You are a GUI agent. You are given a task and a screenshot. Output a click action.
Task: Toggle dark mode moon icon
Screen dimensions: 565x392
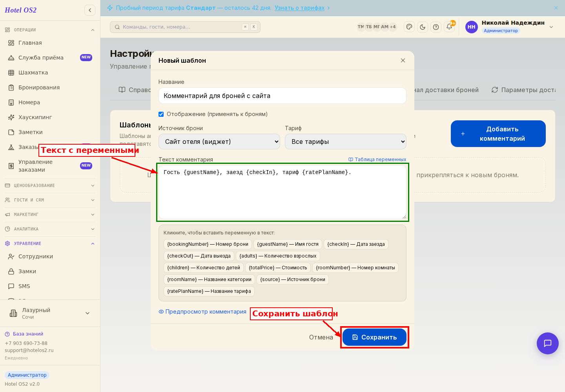click(x=423, y=27)
